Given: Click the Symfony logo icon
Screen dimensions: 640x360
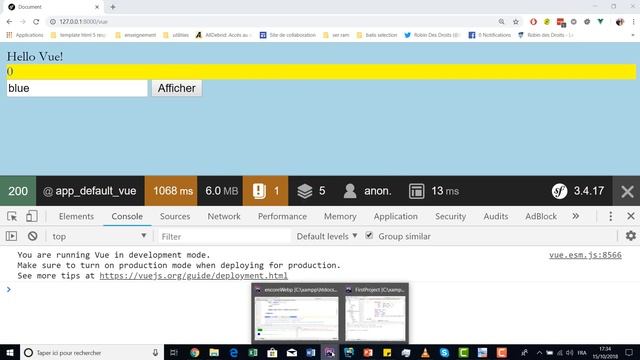Looking at the screenshot, I should pos(559,191).
